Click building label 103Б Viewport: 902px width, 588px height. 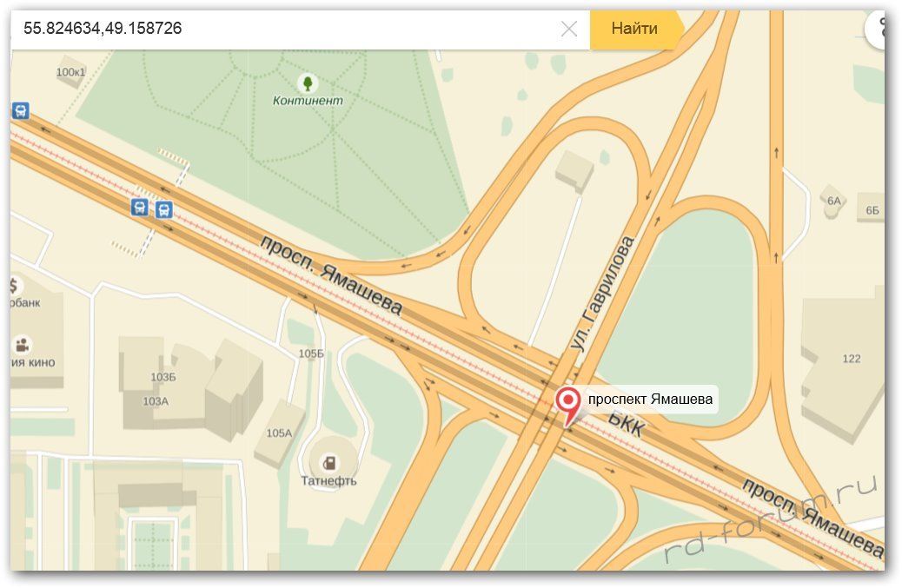162,377
